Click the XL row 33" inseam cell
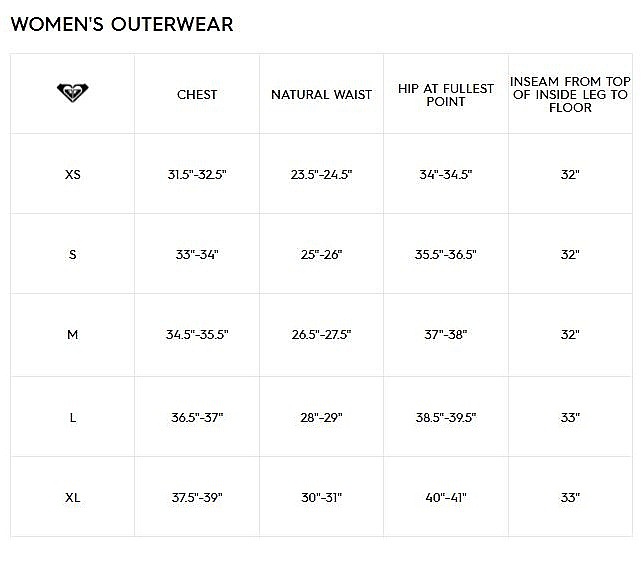 [x=569, y=497]
